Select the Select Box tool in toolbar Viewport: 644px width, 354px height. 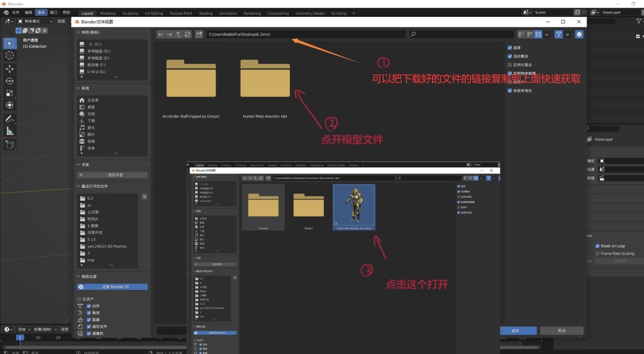coord(10,43)
